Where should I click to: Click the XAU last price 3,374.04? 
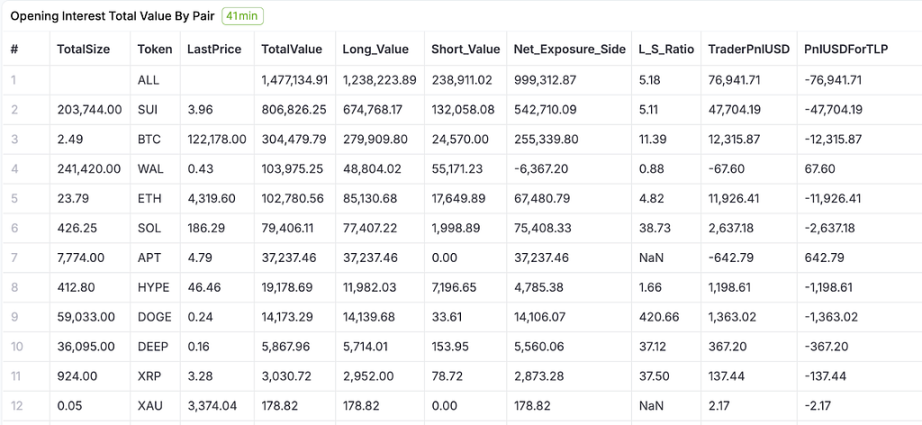[x=212, y=407]
